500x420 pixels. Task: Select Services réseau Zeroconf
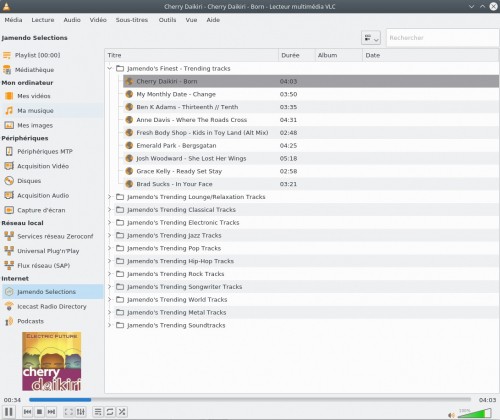coord(52,236)
